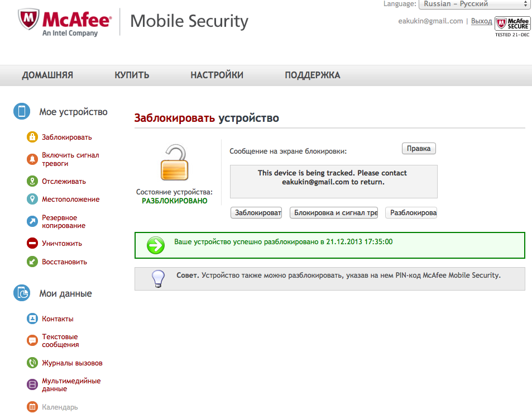Image resolution: width=532 pixels, height=418 pixels.
Task: Click the purple multimedia film icon
Action: pos(32,384)
